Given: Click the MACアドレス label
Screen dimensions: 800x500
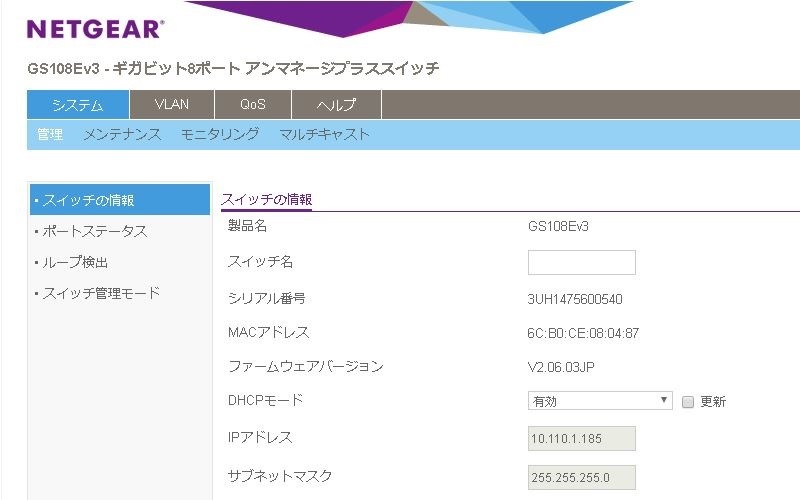Looking at the screenshot, I should coord(269,333).
